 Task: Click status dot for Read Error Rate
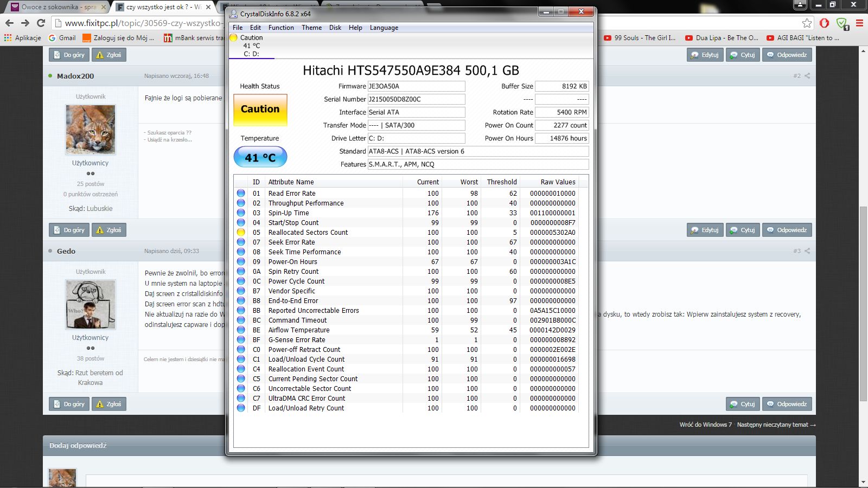click(241, 193)
